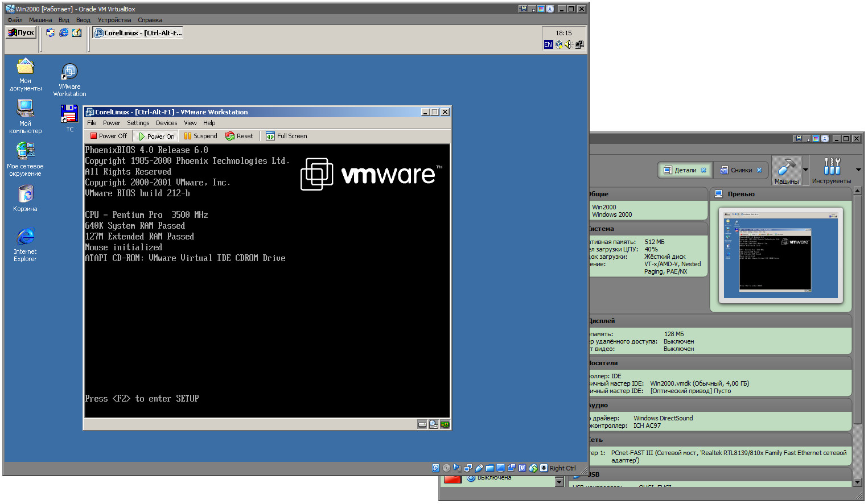Select the TC floppy shortcut icon
Viewport: 868px width, 504px height.
(69, 118)
